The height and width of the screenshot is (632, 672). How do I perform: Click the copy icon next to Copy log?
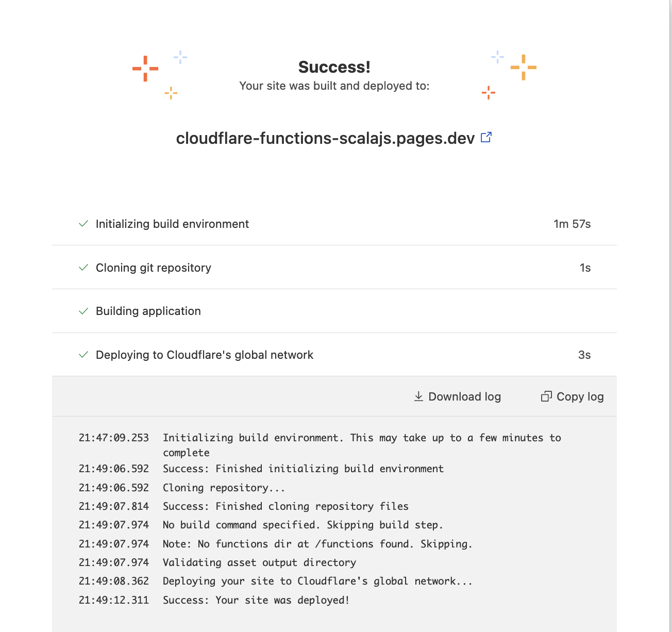click(x=546, y=396)
